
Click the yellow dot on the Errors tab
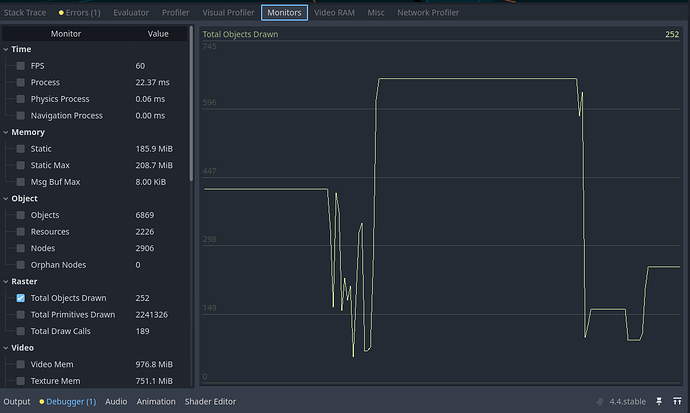point(61,13)
